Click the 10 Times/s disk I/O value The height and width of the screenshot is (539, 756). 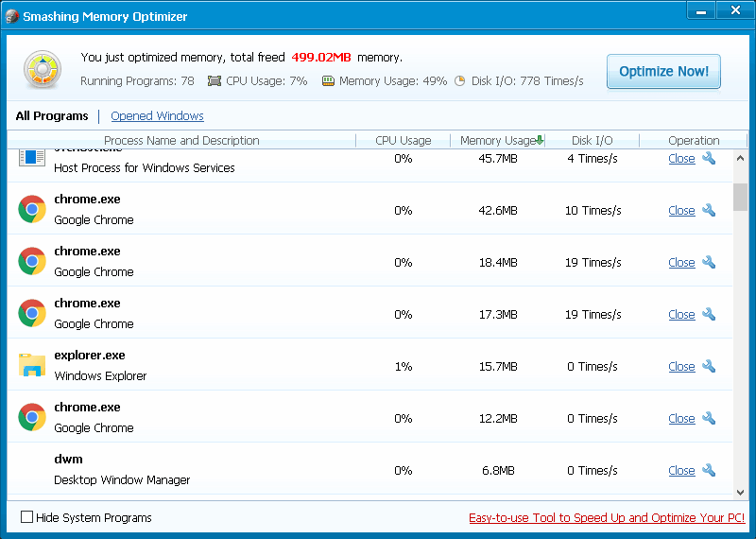click(593, 211)
